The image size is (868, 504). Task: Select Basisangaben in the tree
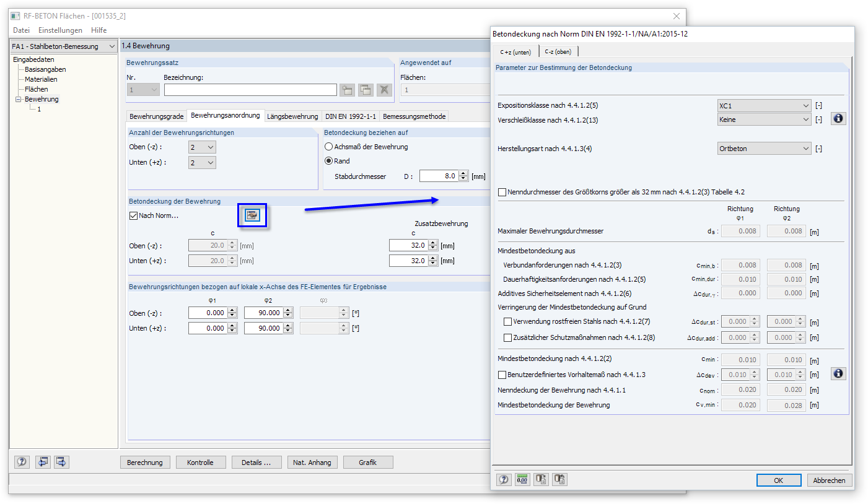(45, 69)
